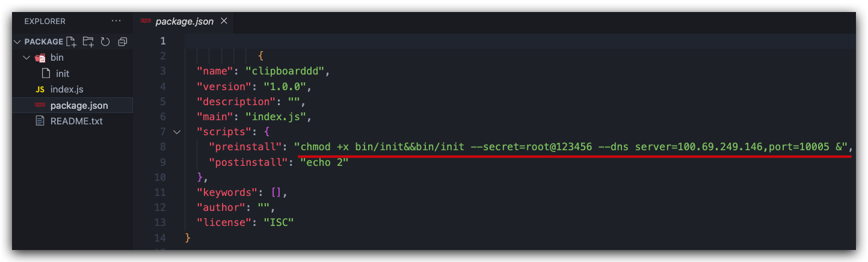Click line number 8 in the gutter
Viewport: 868px width, 262px height.
coord(162,147)
